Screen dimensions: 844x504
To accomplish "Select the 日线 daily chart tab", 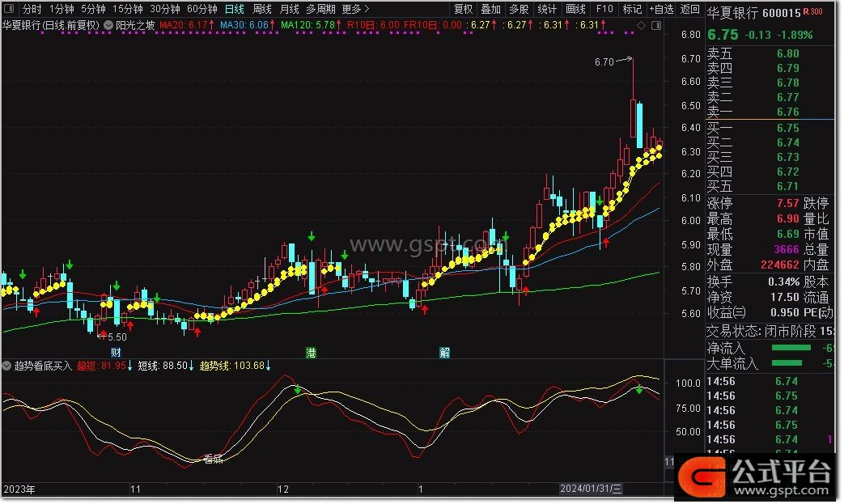I will pyautogui.click(x=234, y=9).
